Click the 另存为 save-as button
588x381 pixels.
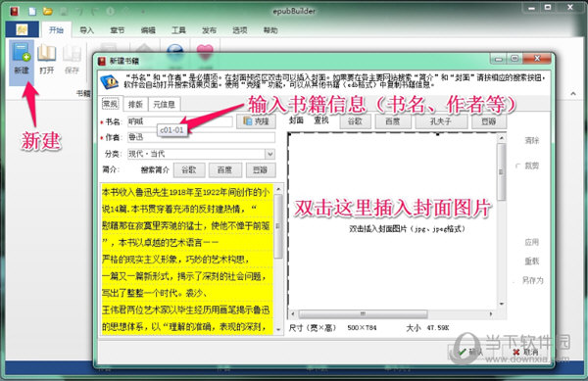[532, 280]
